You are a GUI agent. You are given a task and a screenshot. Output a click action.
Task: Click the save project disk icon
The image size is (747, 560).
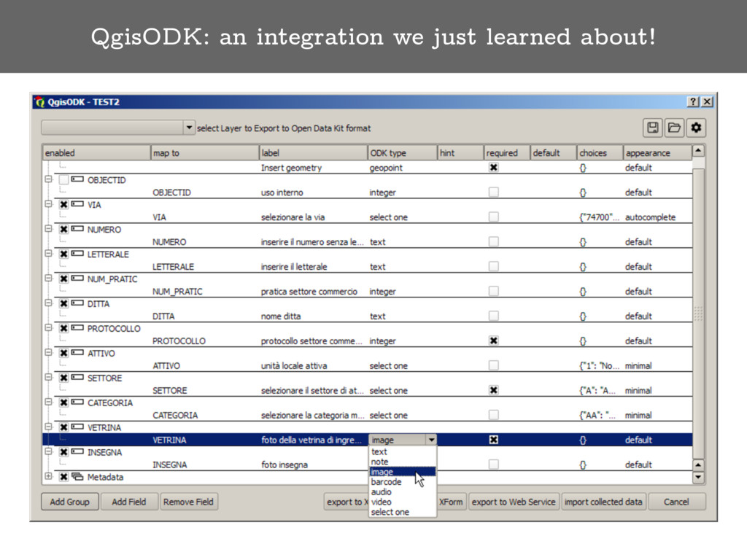tap(653, 128)
